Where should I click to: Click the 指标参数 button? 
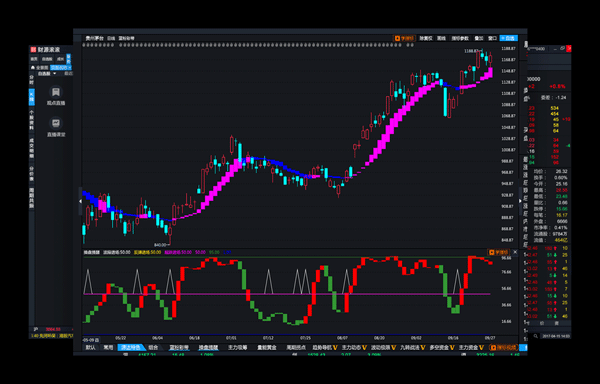pos(460,38)
